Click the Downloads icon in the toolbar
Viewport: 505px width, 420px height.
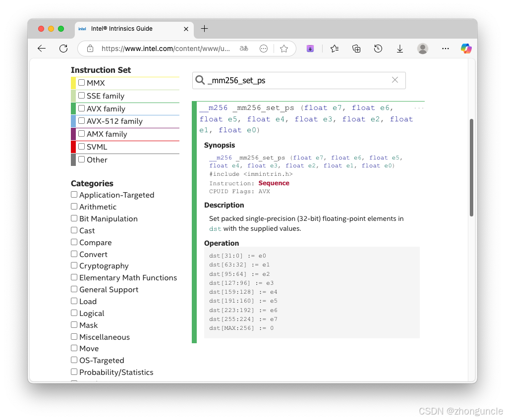coord(399,49)
